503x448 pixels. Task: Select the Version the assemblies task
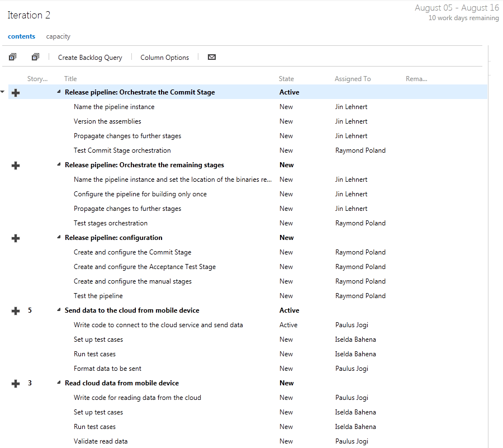[x=107, y=121]
